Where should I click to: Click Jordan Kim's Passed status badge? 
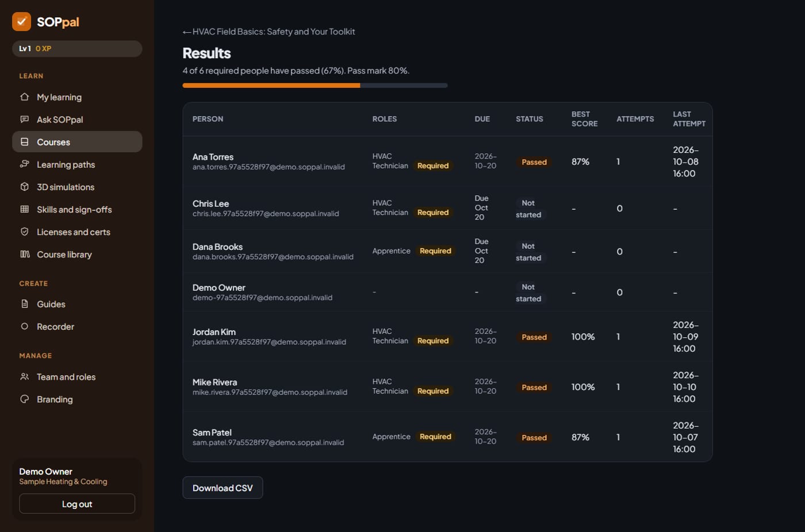click(x=534, y=337)
